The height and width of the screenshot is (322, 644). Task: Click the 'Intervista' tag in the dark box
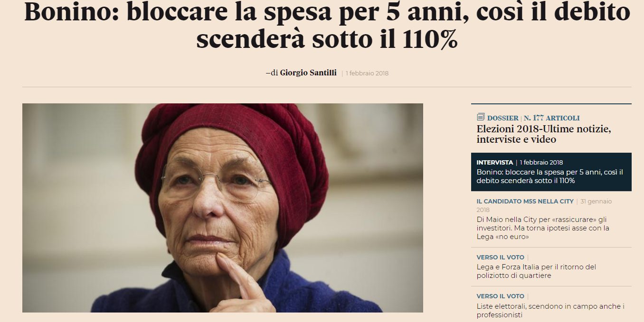pyautogui.click(x=494, y=163)
